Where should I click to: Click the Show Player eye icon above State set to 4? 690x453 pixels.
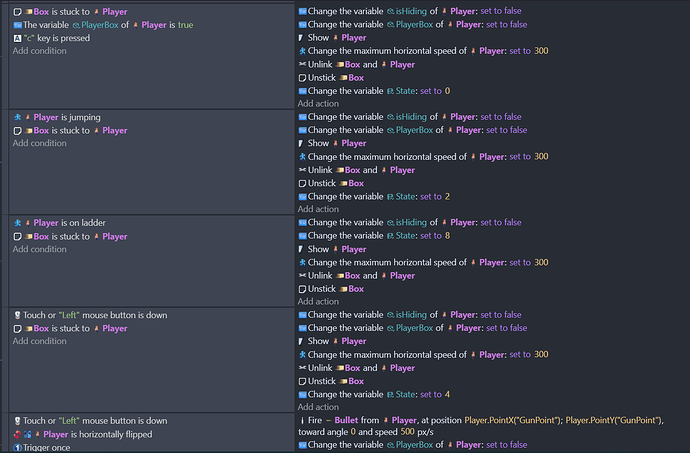click(x=303, y=341)
